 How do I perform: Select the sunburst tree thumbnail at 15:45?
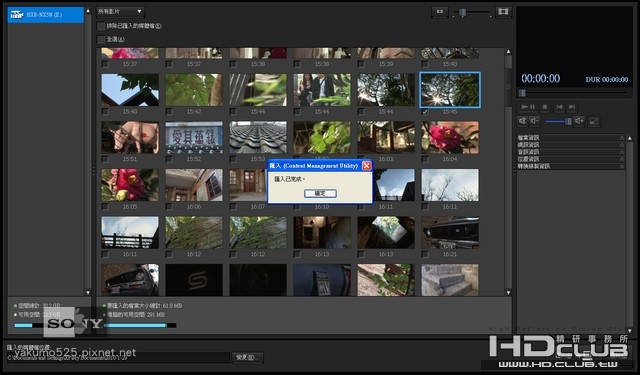450,90
